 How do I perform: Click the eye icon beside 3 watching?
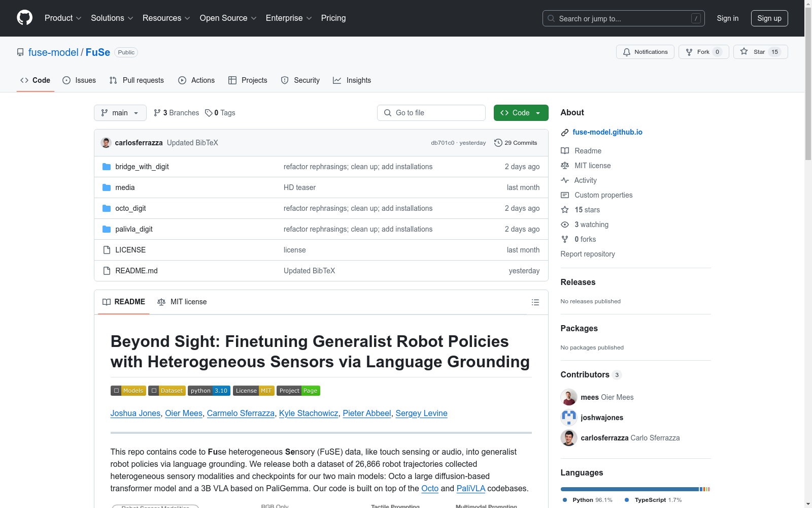tap(565, 225)
